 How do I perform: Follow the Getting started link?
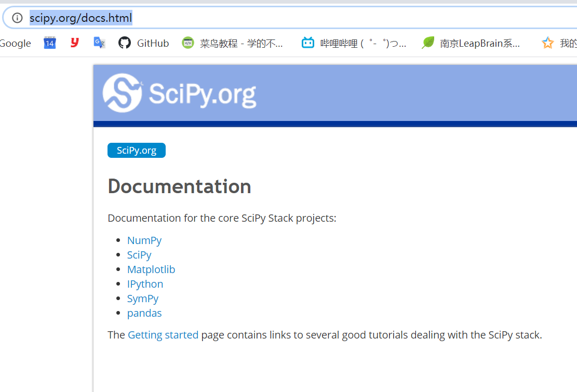click(x=163, y=335)
